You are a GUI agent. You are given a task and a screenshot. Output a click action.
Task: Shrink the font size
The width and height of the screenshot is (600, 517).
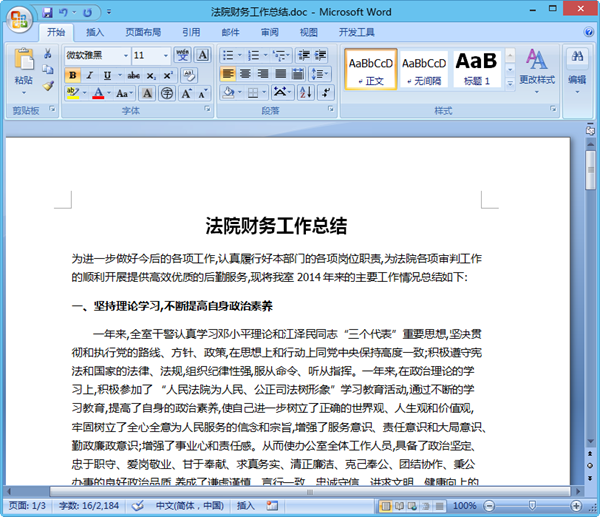pyautogui.click(x=202, y=93)
